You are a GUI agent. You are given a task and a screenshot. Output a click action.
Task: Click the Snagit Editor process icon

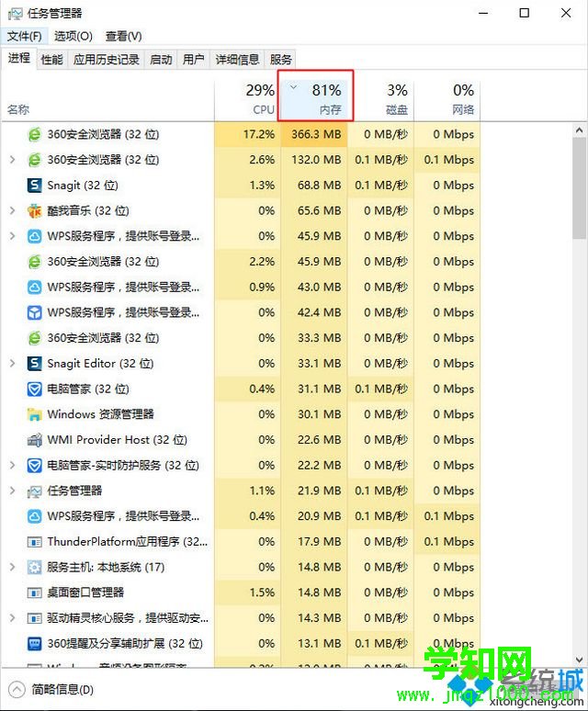click(35, 363)
